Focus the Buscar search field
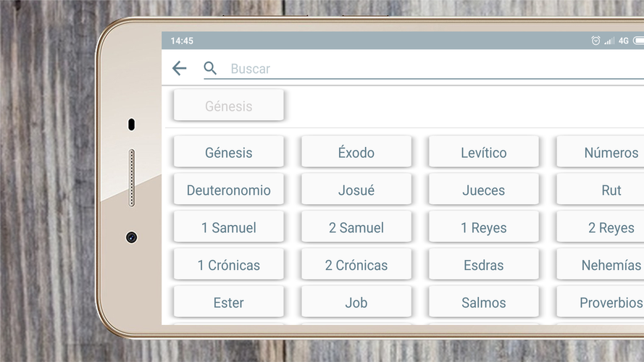The height and width of the screenshot is (362, 644). [435, 69]
